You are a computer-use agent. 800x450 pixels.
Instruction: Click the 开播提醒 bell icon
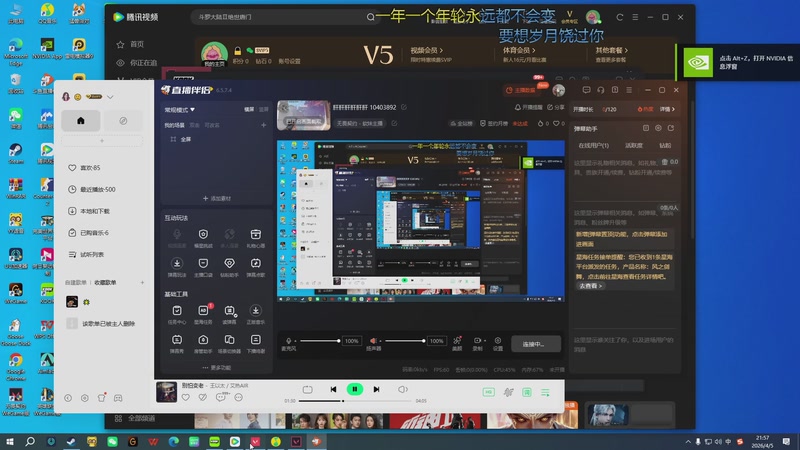[529, 107]
